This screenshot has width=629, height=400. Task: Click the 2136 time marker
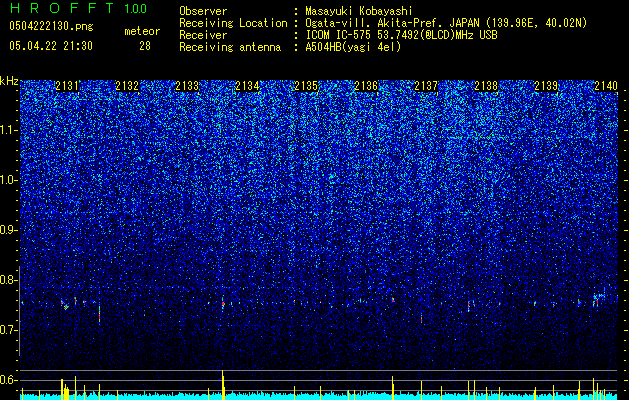click(x=366, y=85)
